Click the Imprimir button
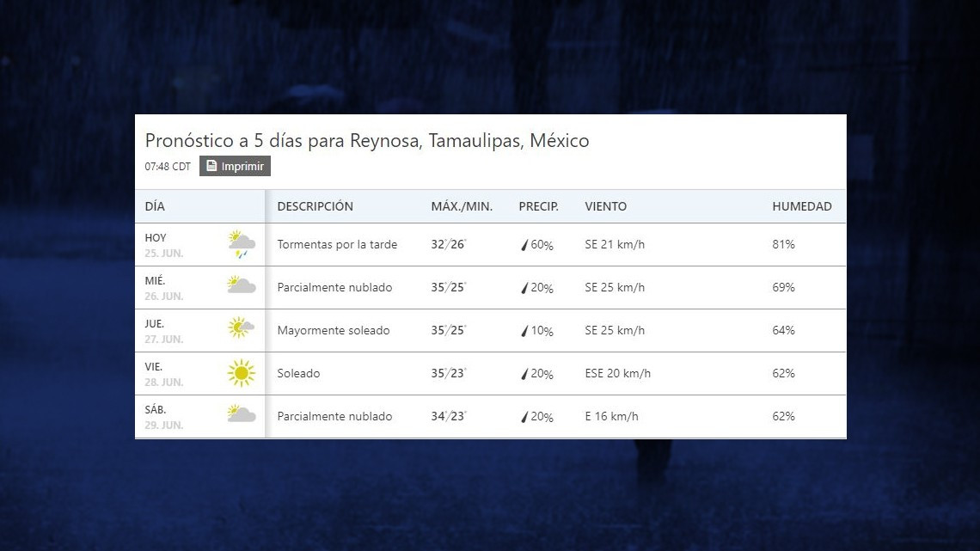Viewport: 980px width, 551px height. [234, 166]
